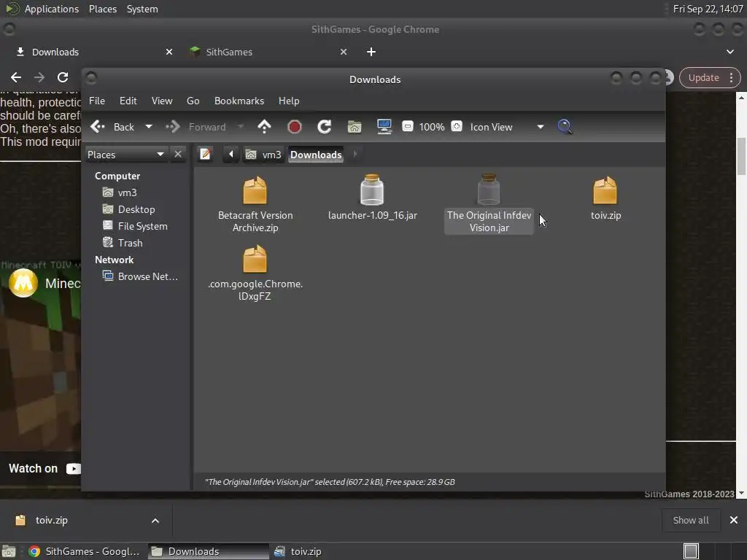
Task: Click the 100% zoom level
Action: [x=432, y=127]
